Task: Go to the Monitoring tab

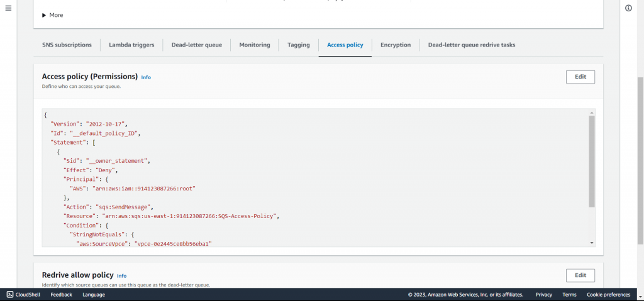Action: coord(255,45)
